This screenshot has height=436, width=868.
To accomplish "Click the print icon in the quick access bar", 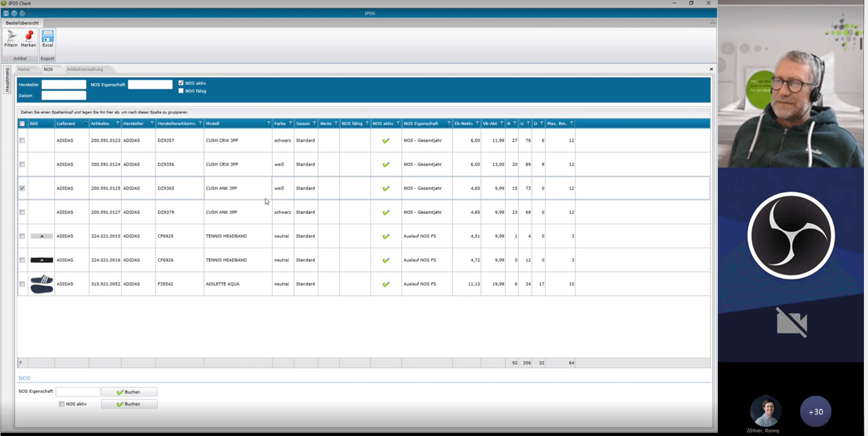I will (22, 13).
